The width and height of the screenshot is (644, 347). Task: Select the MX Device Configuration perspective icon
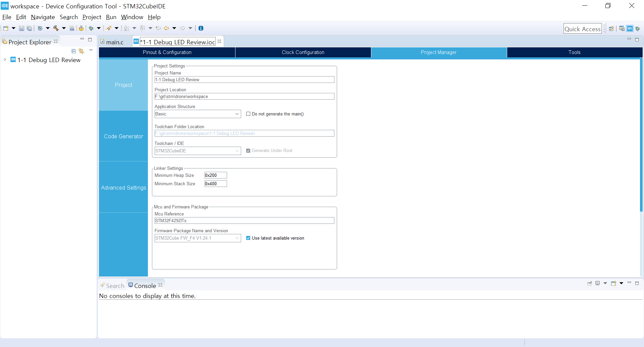pyautogui.click(x=630, y=29)
